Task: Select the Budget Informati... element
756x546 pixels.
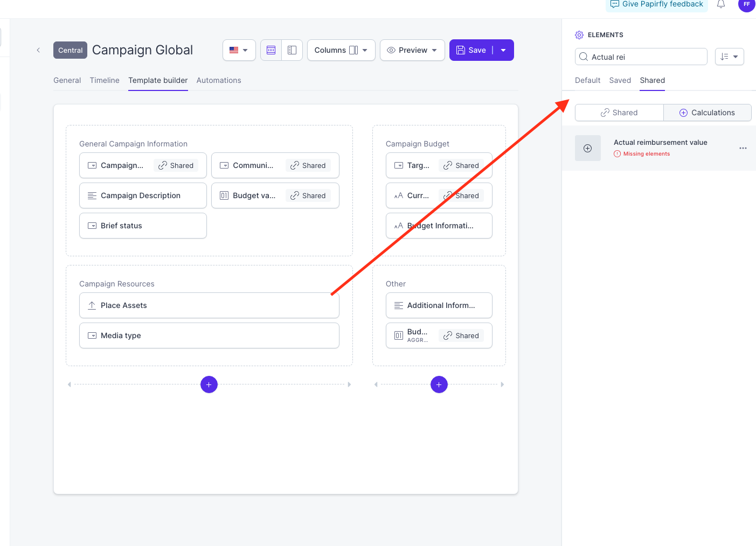Action: coord(439,226)
